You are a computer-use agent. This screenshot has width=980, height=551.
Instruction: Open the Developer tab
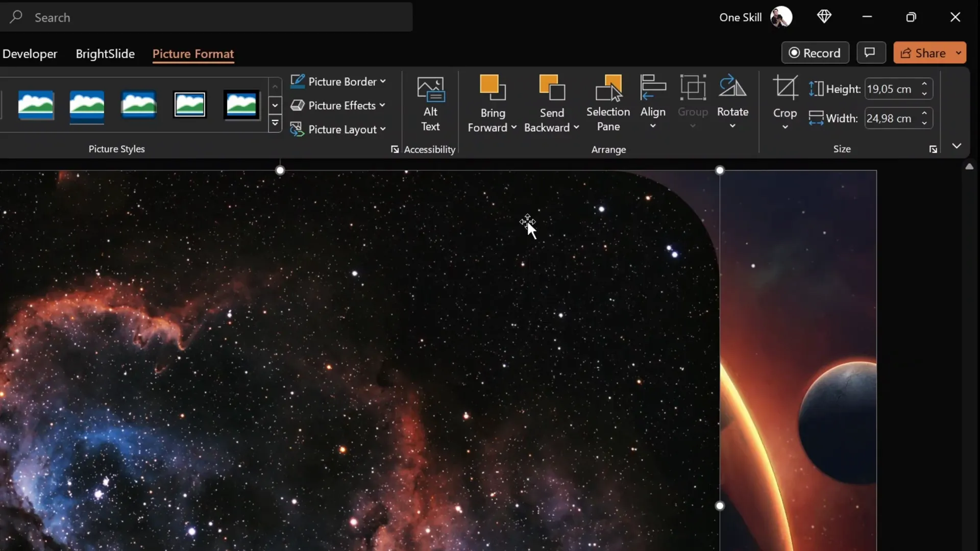pyautogui.click(x=30, y=54)
